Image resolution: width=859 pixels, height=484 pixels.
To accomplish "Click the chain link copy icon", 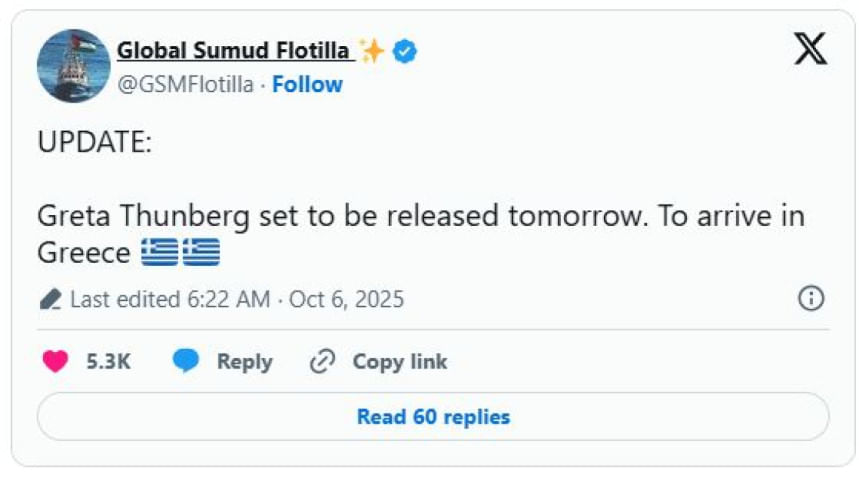I will click(x=322, y=362).
